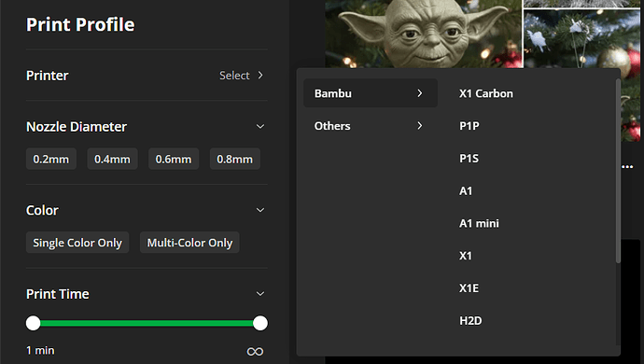
Task: Open the three-dots more options menu
Action: (627, 167)
